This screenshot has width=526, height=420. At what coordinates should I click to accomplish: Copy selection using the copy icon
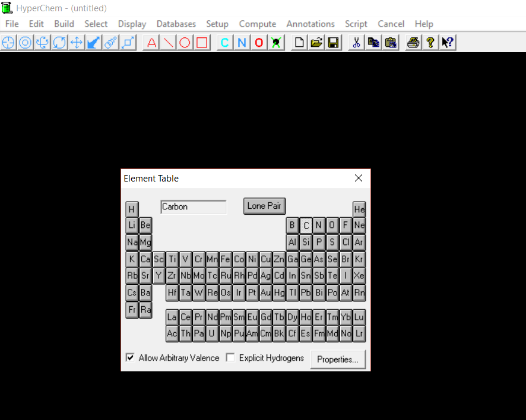(373, 43)
